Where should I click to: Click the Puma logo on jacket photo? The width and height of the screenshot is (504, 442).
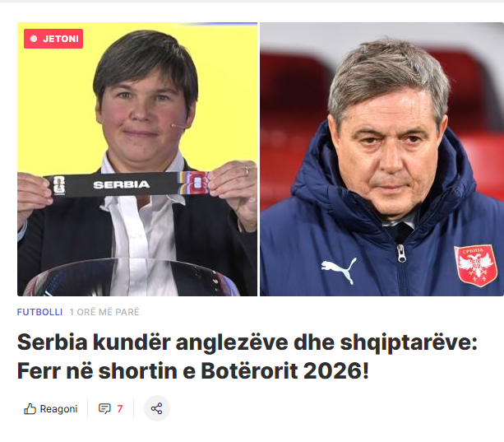pos(339,270)
